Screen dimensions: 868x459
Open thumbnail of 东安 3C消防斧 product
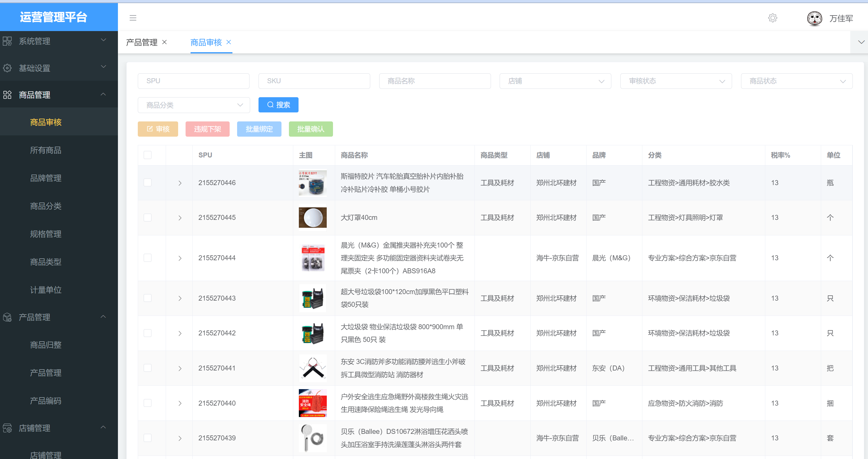[313, 368]
